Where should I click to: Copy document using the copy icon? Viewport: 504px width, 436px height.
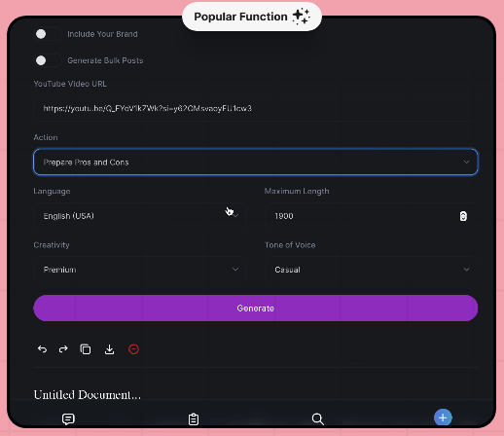tap(86, 349)
